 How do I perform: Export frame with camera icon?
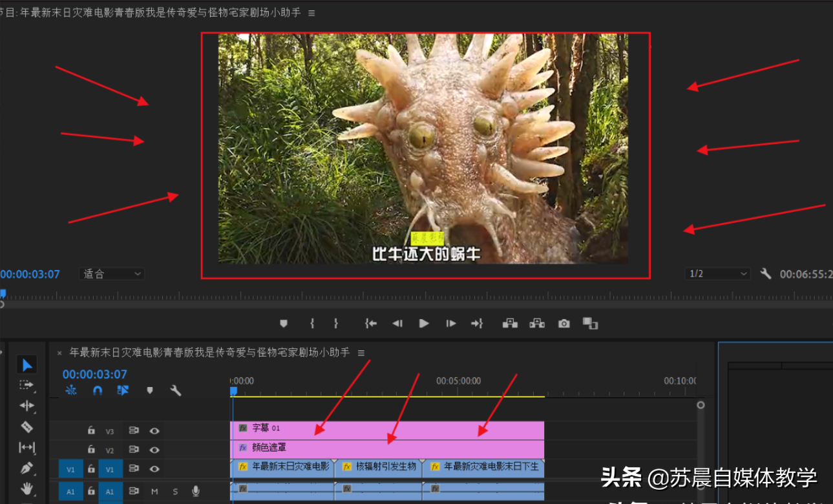(x=564, y=324)
